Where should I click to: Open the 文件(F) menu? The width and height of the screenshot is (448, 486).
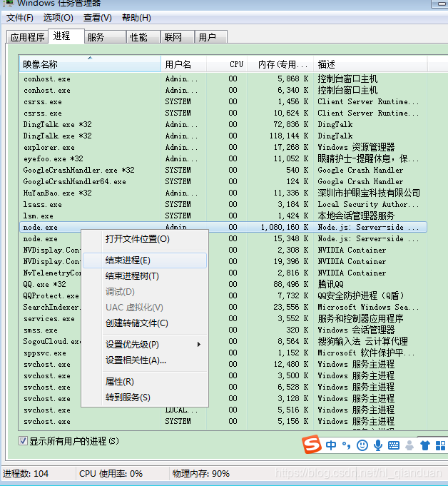coord(20,18)
